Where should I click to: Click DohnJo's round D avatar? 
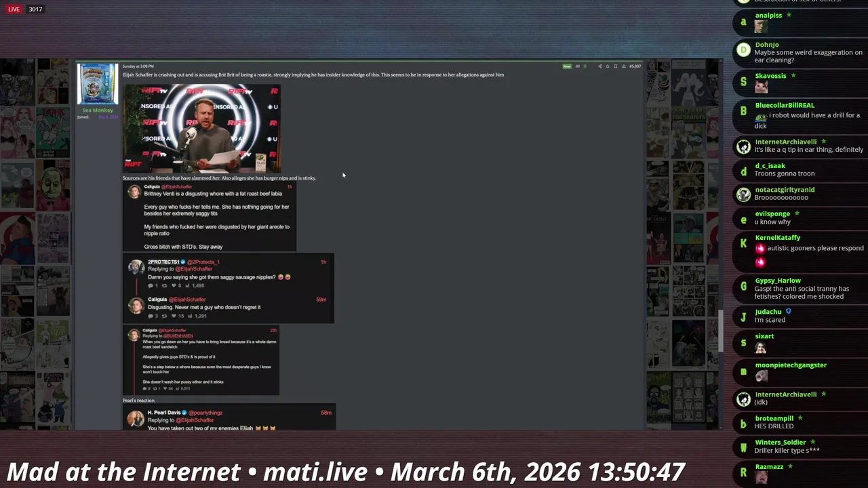click(x=743, y=50)
